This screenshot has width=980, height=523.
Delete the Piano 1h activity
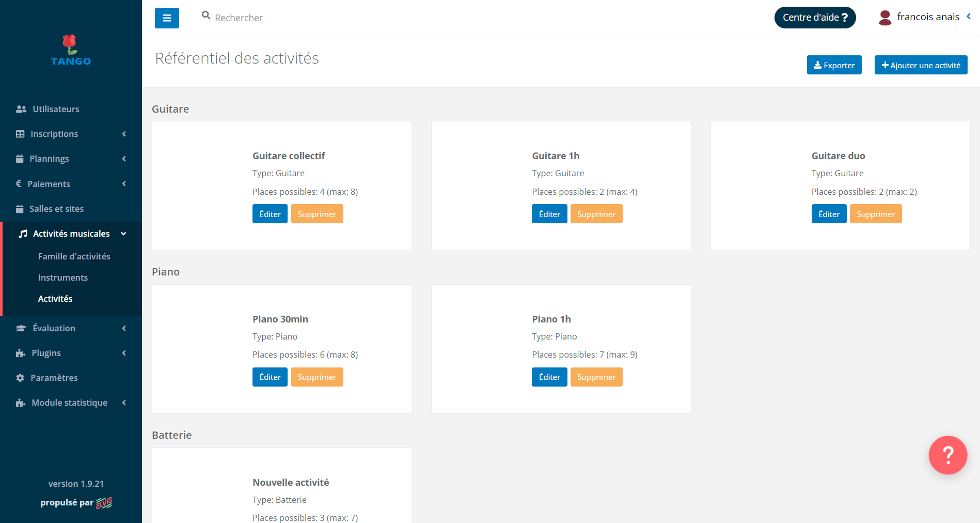point(596,377)
